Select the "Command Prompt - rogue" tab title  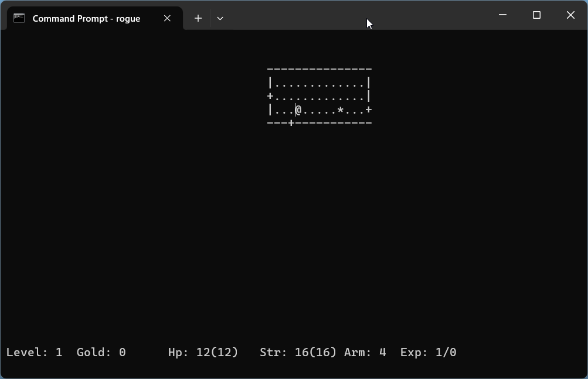[x=86, y=18]
